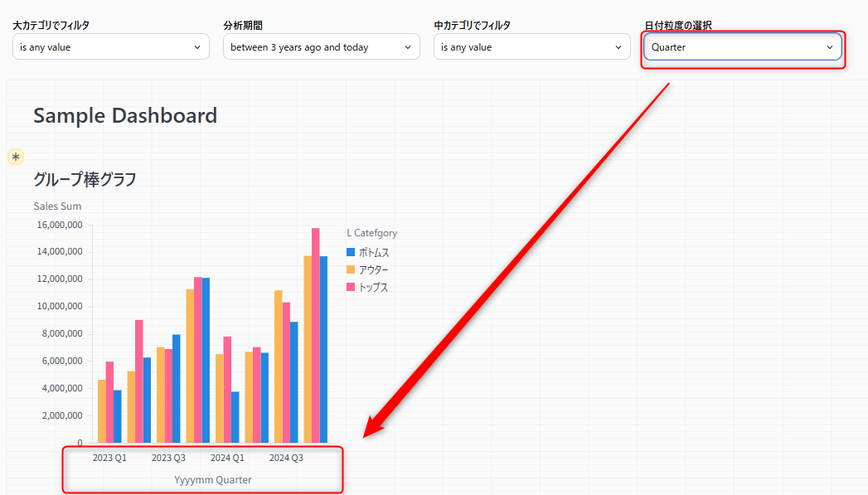Click the 2024 Q3 axis label

(x=286, y=458)
